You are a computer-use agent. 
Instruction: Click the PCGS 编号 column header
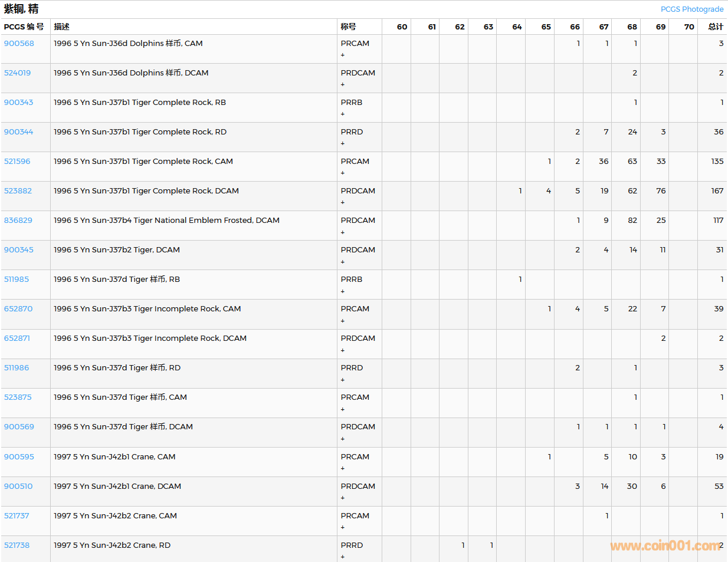[24, 27]
